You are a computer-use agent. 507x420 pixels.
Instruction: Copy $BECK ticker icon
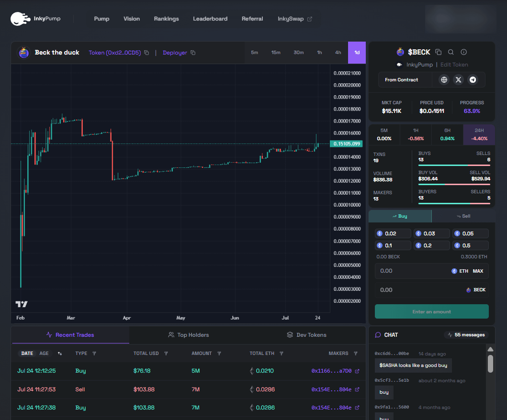point(439,52)
